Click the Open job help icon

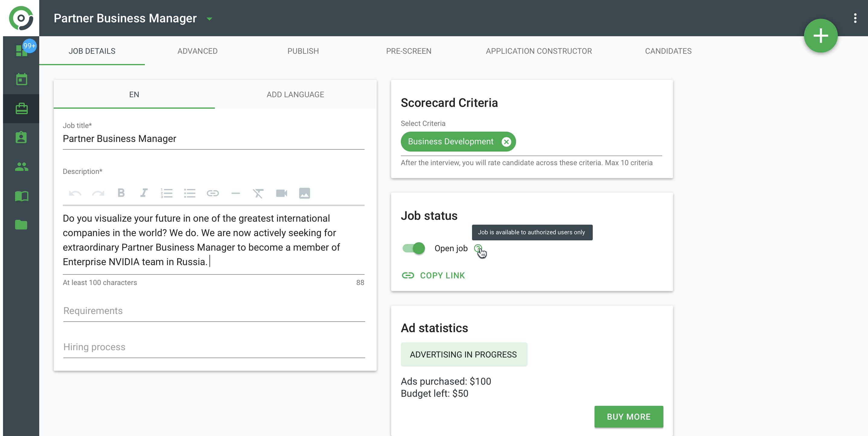(x=478, y=248)
